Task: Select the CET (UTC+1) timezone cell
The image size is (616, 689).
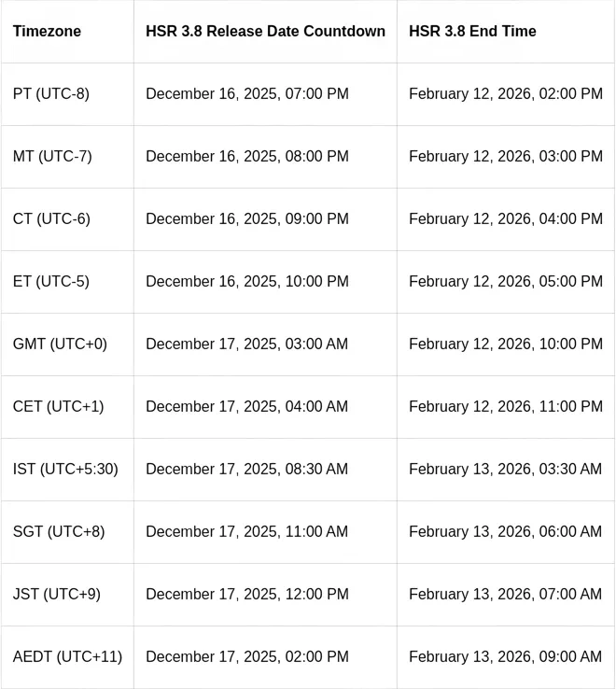Action: click(x=58, y=407)
